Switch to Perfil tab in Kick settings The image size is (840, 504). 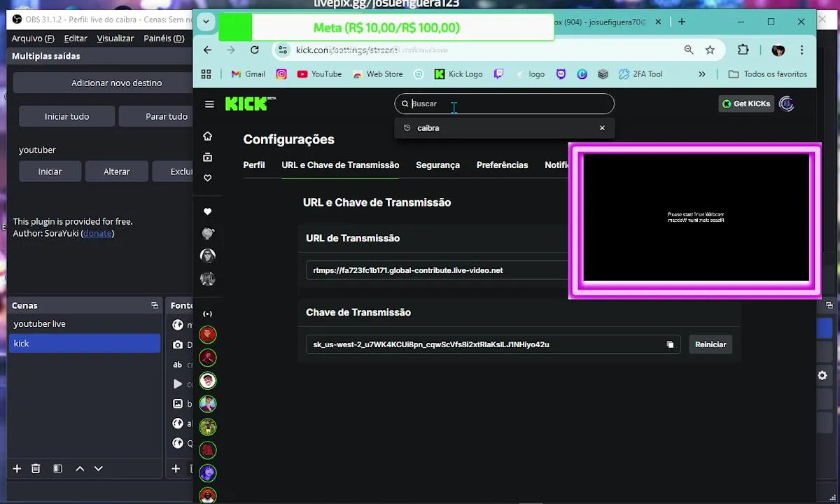coord(254,165)
